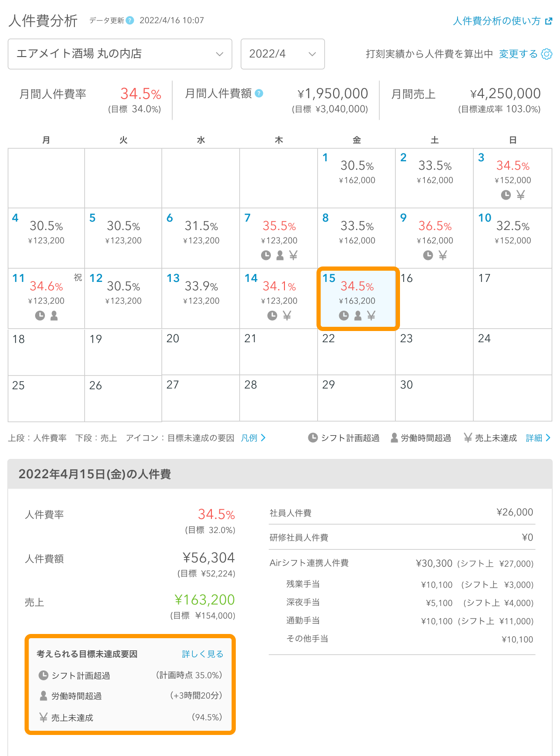This screenshot has height=756, width=560.
Task: Click the 社員人件費 row
Action: click(401, 513)
